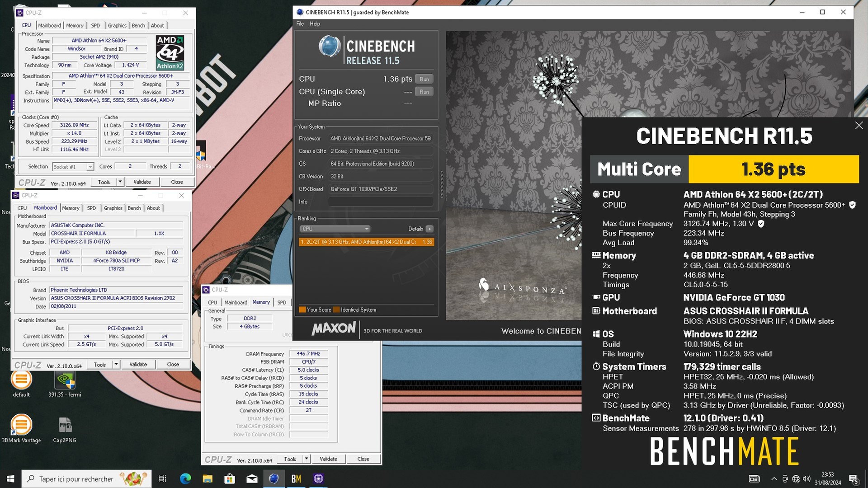The width and height of the screenshot is (868, 488).
Task: Open Task View from the taskbar
Action: tap(162, 479)
